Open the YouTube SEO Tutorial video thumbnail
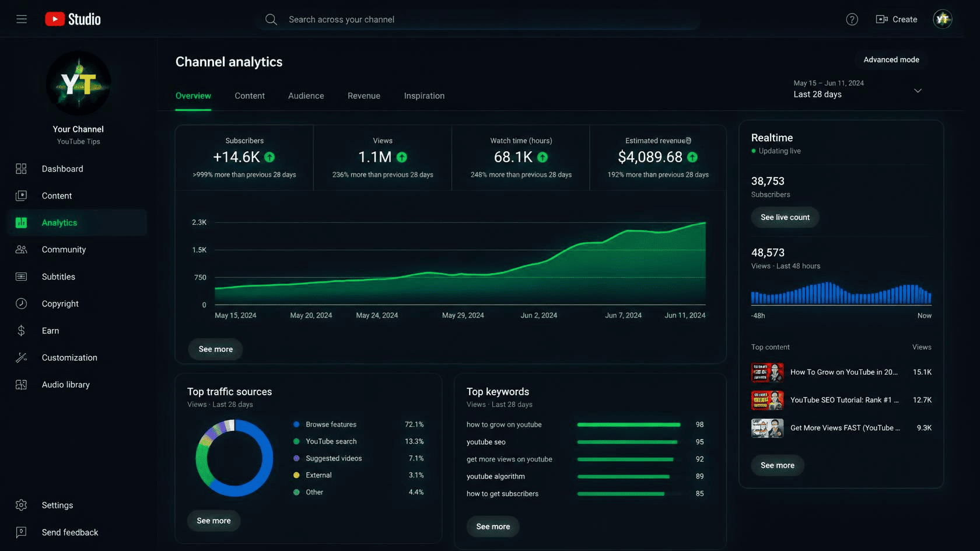The height and width of the screenshot is (551, 980). pyautogui.click(x=767, y=400)
